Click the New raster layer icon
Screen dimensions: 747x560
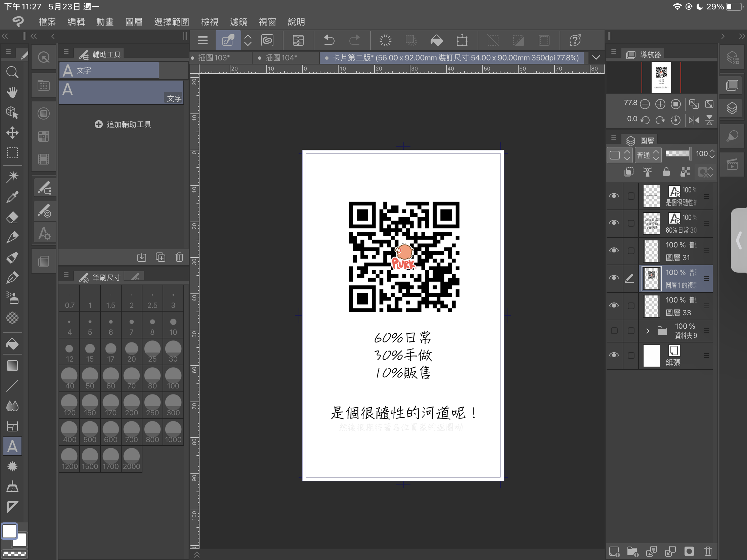click(614, 552)
